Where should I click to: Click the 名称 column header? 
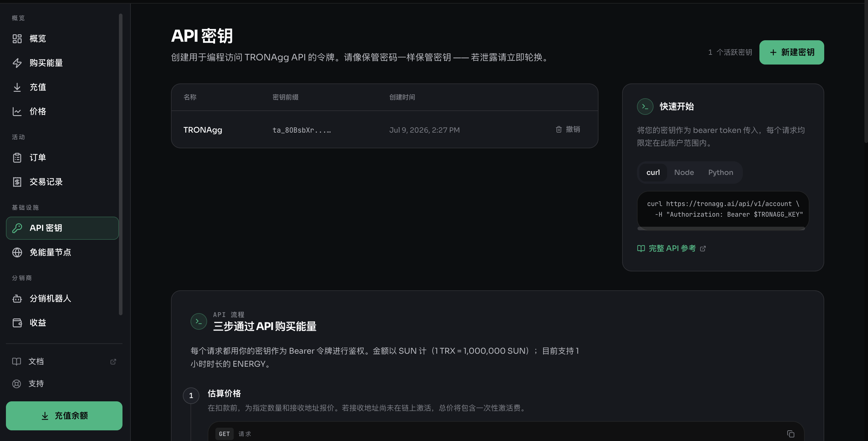click(190, 97)
